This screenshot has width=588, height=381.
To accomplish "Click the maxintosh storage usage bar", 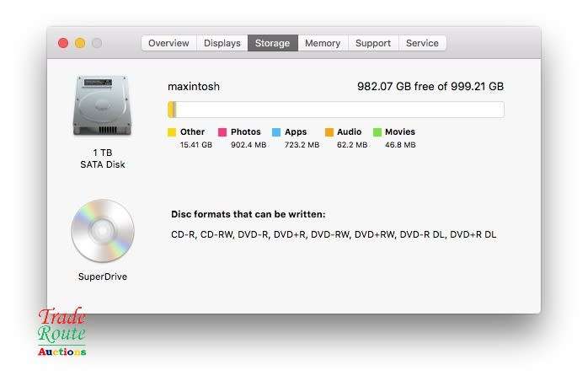I will point(336,110).
